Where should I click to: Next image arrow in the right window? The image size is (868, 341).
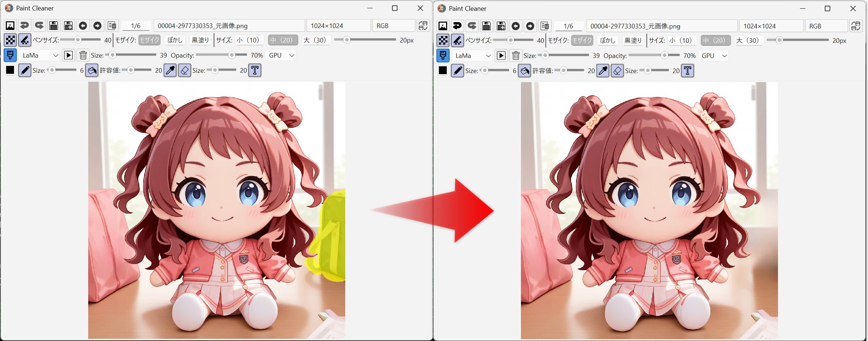(530, 26)
